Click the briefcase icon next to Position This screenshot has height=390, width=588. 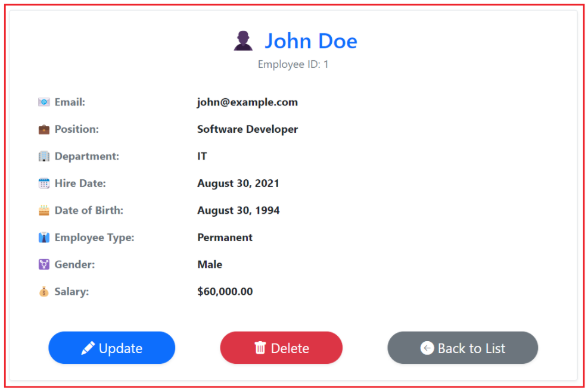point(44,129)
